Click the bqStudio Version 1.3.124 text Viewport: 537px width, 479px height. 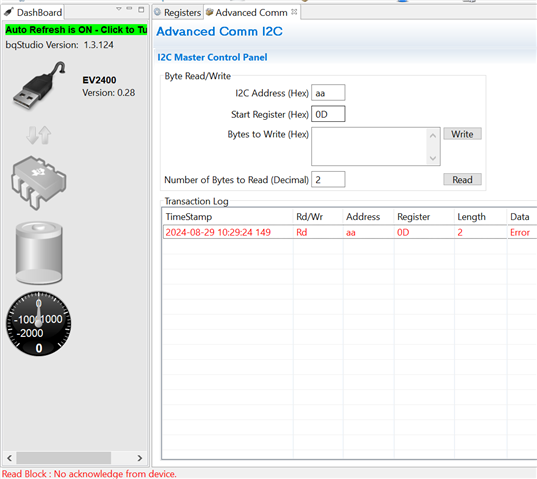click(59, 45)
